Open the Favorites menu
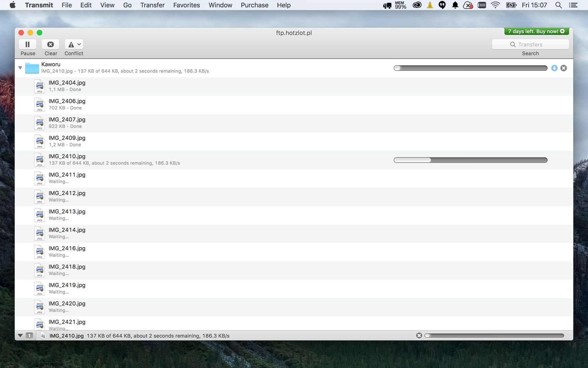 [187, 5]
